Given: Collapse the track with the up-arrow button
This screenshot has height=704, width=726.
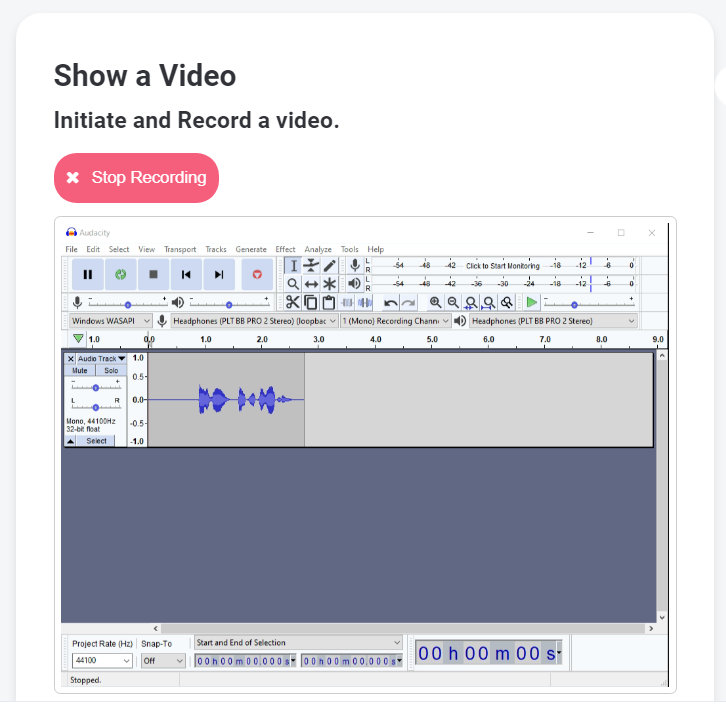Looking at the screenshot, I should (70, 441).
